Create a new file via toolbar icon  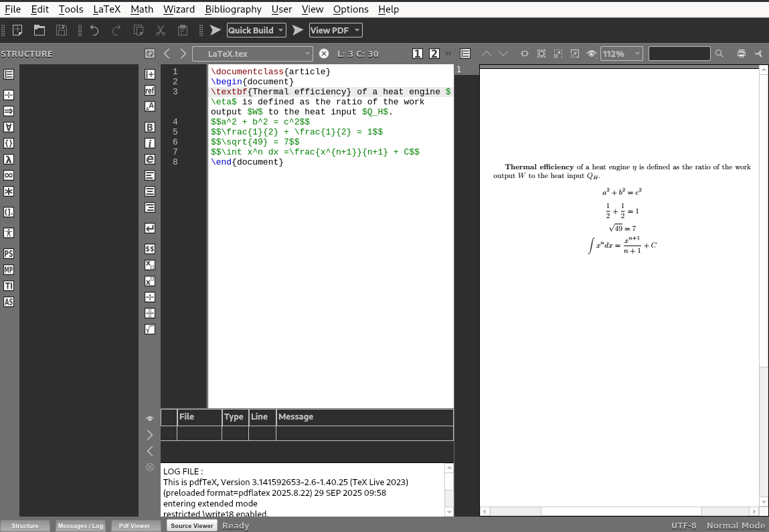[x=18, y=30]
